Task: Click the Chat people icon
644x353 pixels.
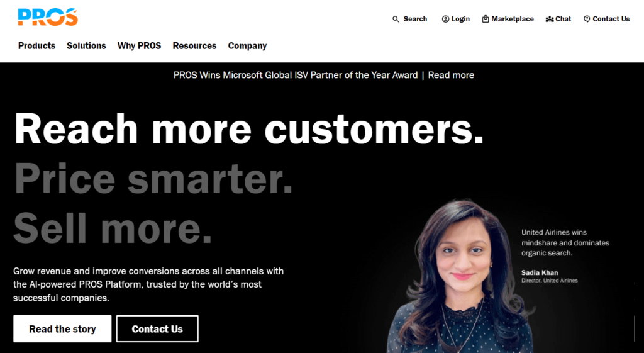Action: [x=550, y=19]
